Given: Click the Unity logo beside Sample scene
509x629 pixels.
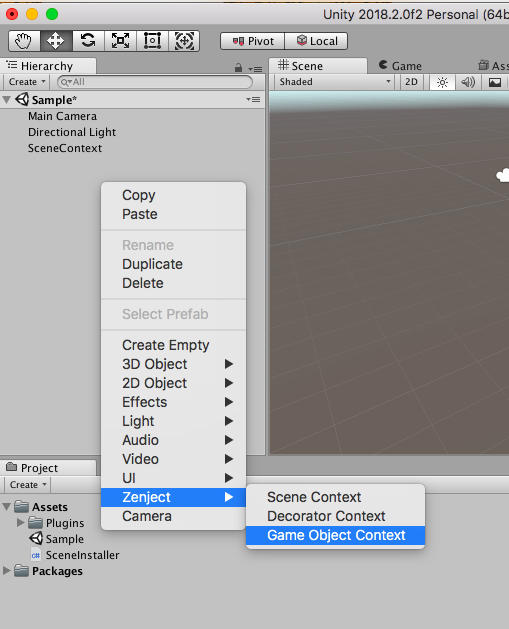Looking at the screenshot, I should [x=22, y=99].
